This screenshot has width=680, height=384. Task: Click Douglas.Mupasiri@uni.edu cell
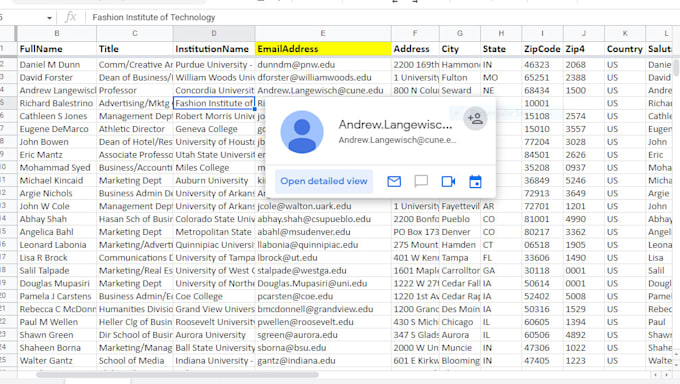coord(323,283)
